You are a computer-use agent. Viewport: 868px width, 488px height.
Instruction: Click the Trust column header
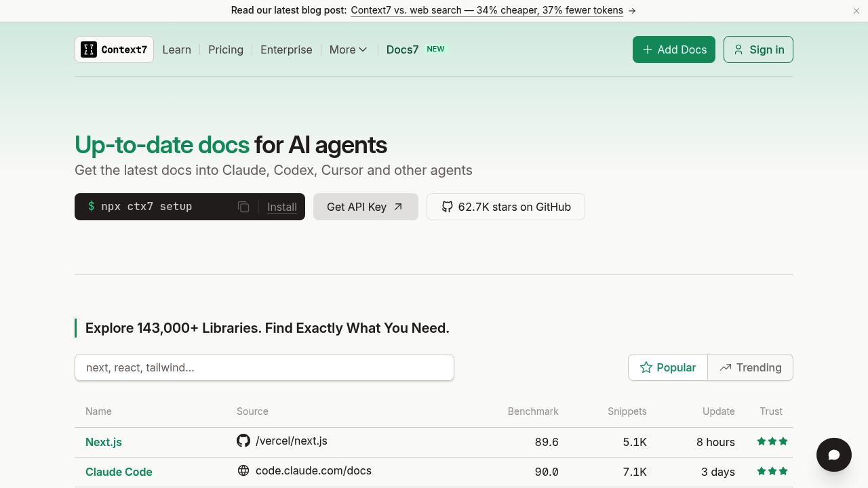pos(771,411)
